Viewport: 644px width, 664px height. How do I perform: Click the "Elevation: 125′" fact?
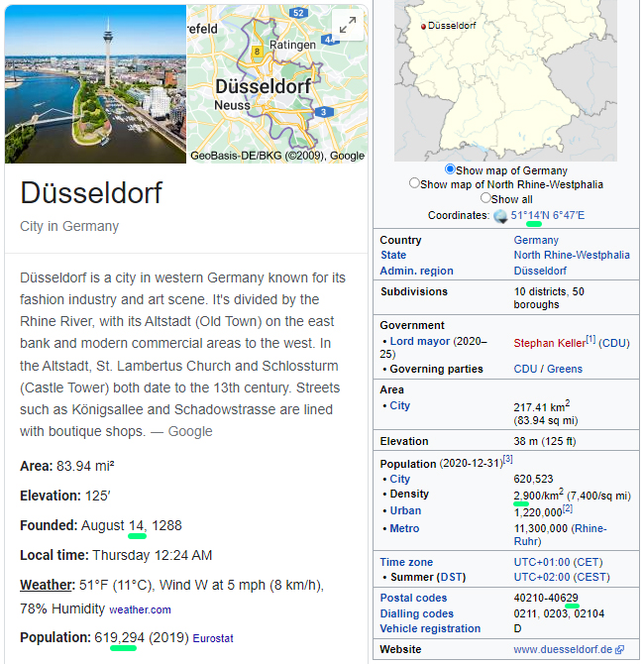[64, 496]
